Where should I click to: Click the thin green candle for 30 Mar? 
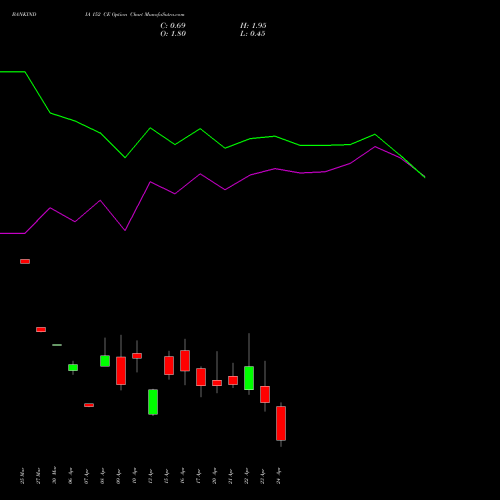click(x=57, y=345)
